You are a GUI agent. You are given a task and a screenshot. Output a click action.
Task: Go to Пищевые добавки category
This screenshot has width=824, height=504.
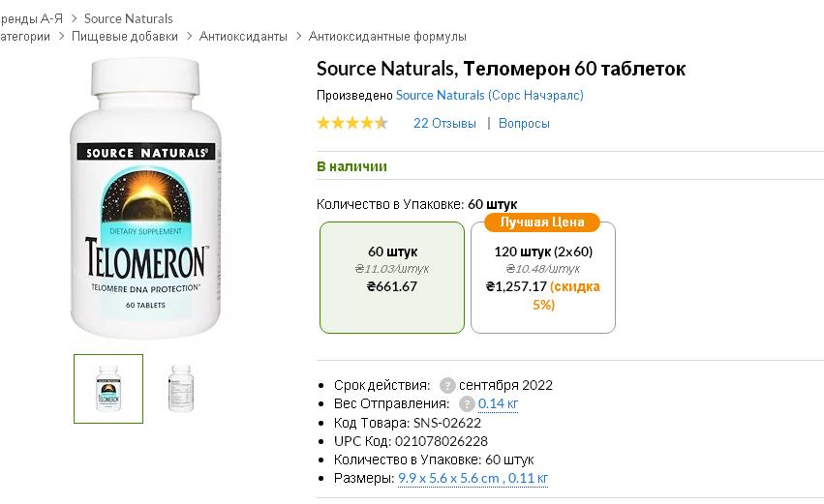pyautogui.click(x=125, y=36)
